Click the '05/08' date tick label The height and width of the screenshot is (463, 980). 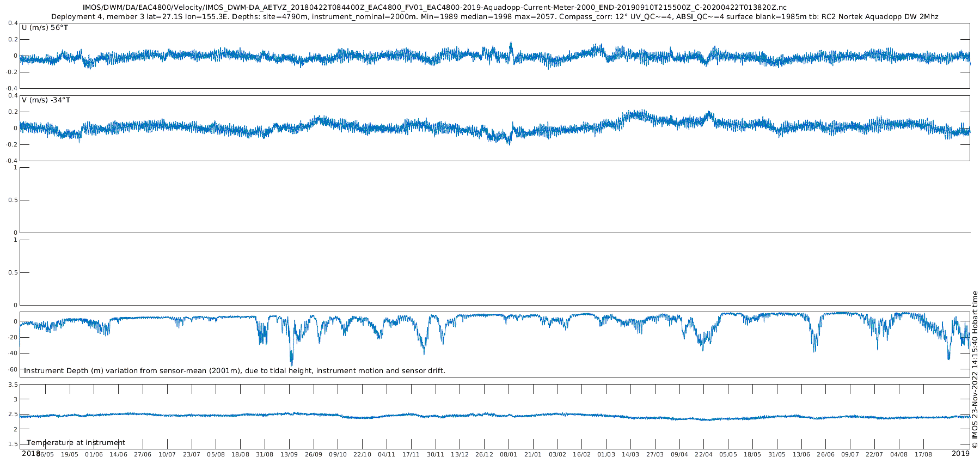(x=216, y=454)
